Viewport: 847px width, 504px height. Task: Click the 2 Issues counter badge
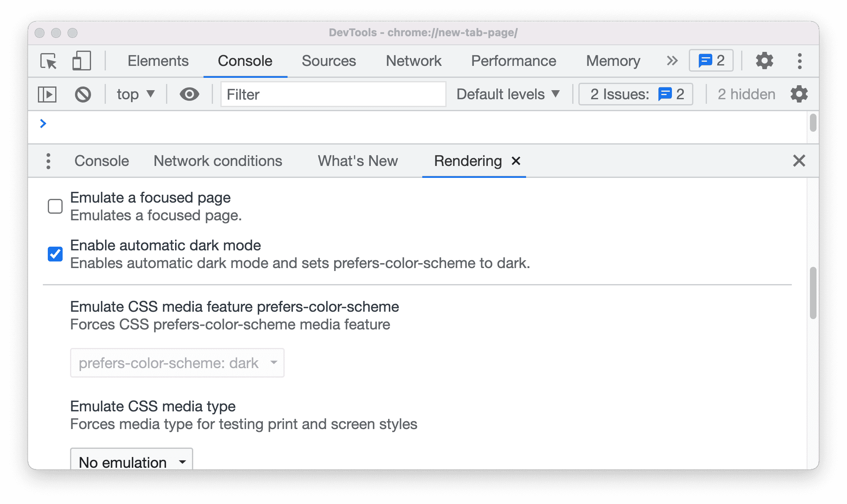634,93
